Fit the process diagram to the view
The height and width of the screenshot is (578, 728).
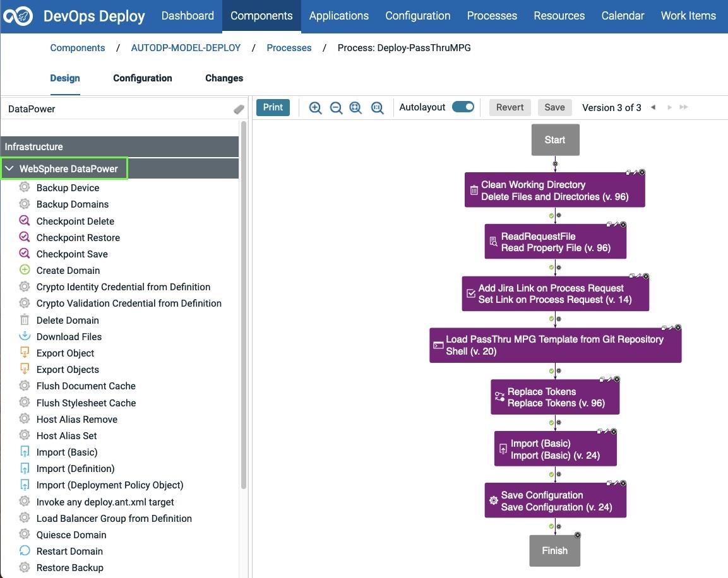(355, 107)
